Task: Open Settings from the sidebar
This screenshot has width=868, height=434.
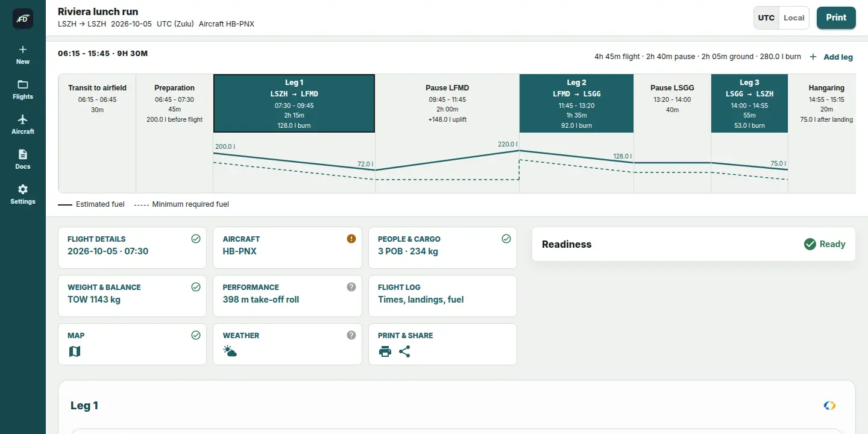Action: coord(23,195)
